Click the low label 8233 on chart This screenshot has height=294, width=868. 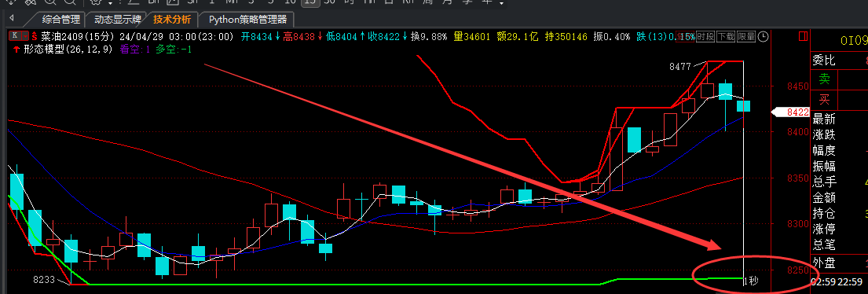(x=44, y=280)
